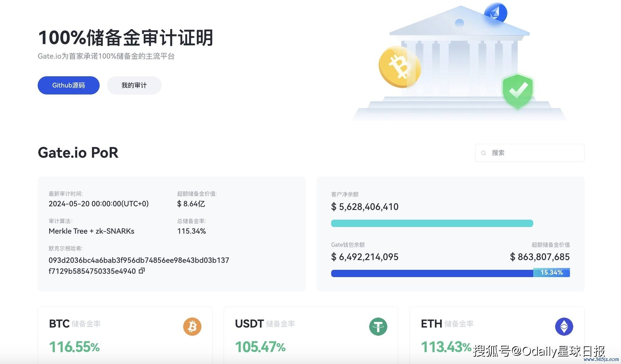621x364 pixels.
Task: Click the audit time 2024-05-20 00:00:00(UTC+0)
Action: pos(99,204)
